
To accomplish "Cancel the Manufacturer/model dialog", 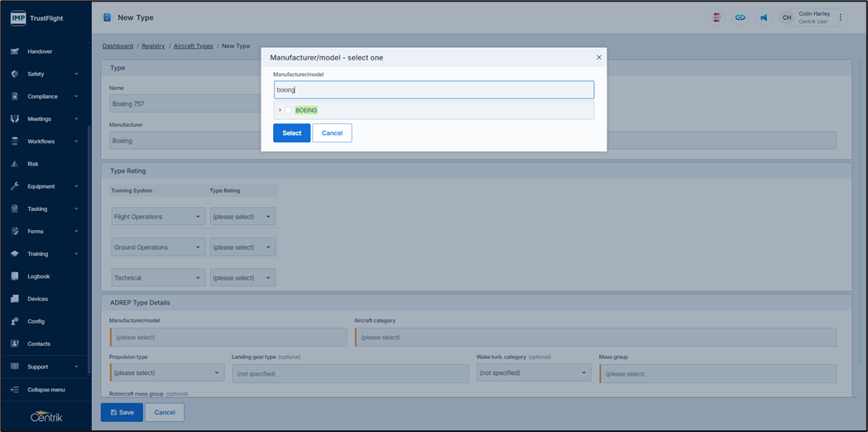I will pos(332,133).
